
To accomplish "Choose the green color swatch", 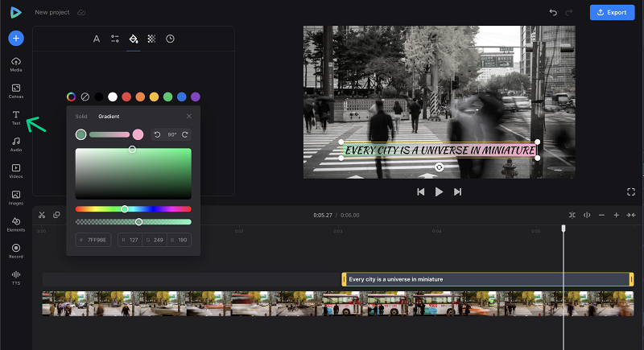I will click(168, 97).
